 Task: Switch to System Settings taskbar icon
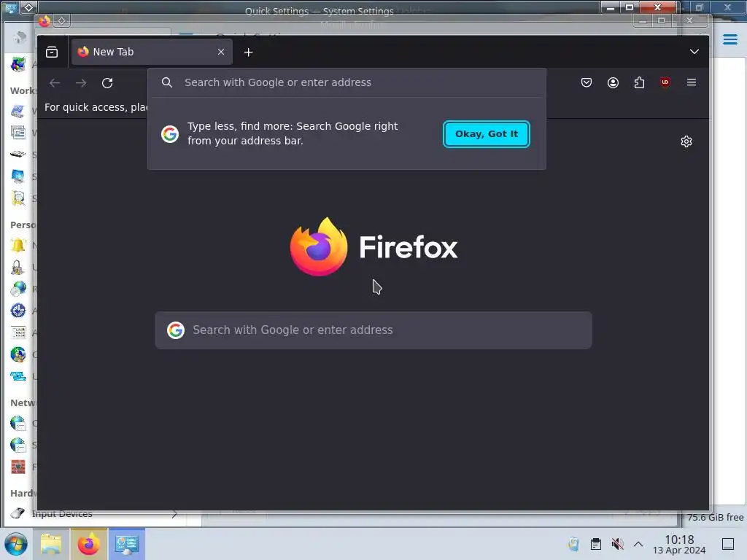(x=126, y=544)
